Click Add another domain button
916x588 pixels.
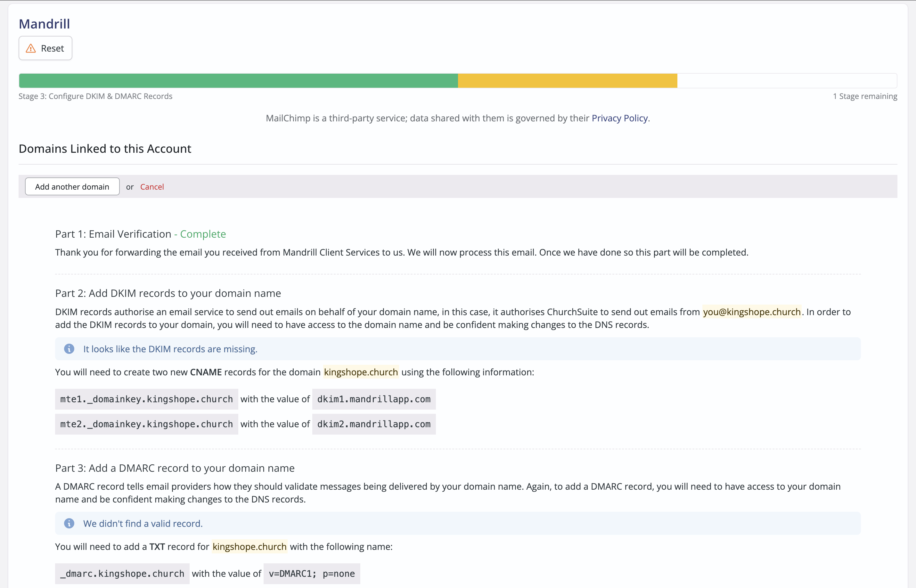pyautogui.click(x=72, y=186)
